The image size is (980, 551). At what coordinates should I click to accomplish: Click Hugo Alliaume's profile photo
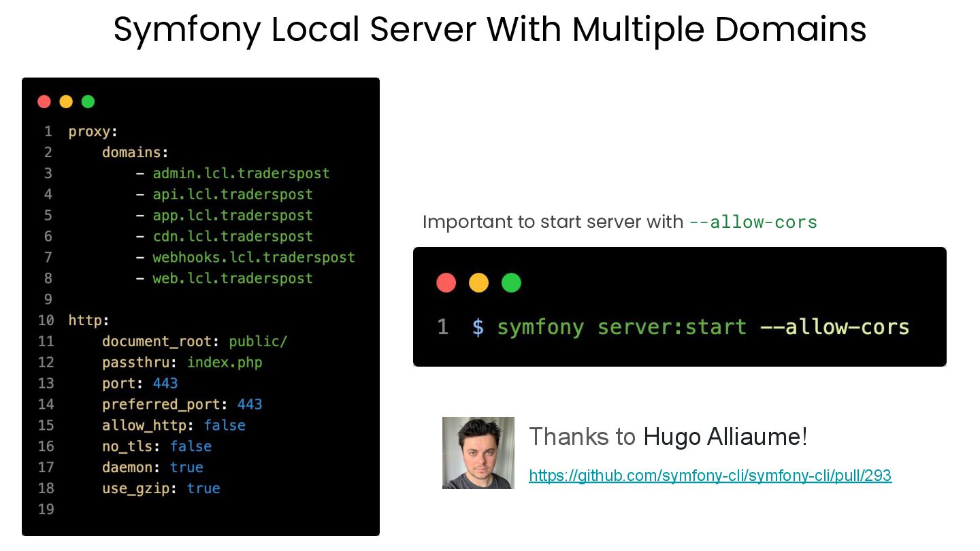[478, 453]
